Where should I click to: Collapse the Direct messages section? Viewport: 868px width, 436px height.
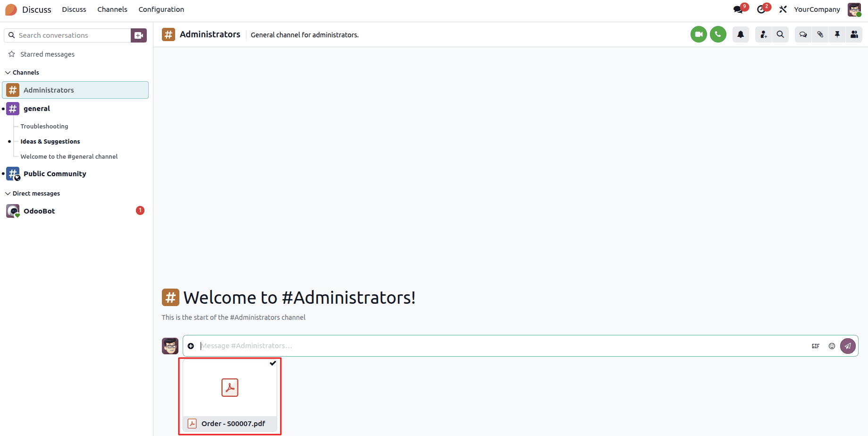point(32,193)
